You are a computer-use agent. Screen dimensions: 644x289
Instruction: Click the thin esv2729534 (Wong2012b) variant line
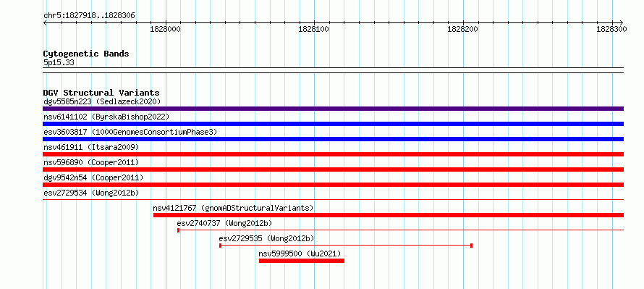click(333, 200)
